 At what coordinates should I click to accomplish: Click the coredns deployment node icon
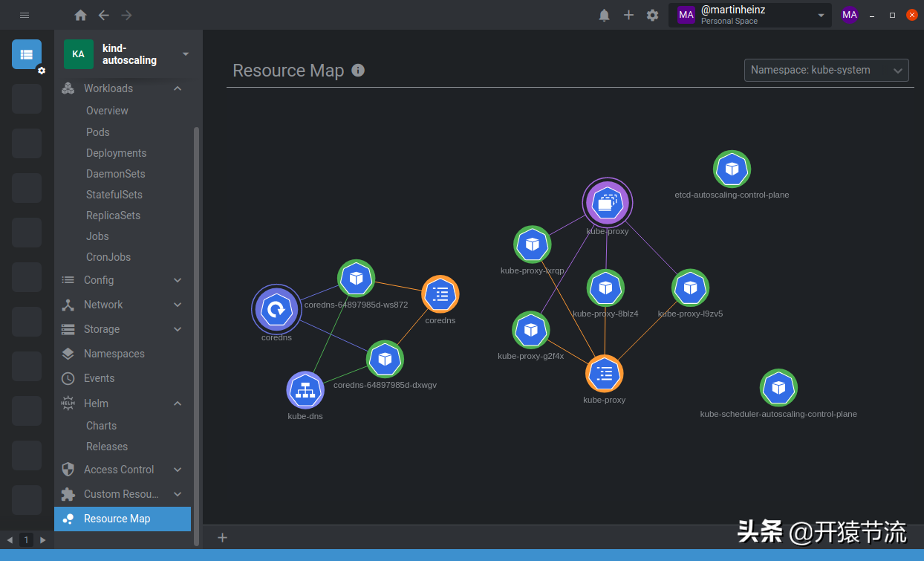click(276, 310)
